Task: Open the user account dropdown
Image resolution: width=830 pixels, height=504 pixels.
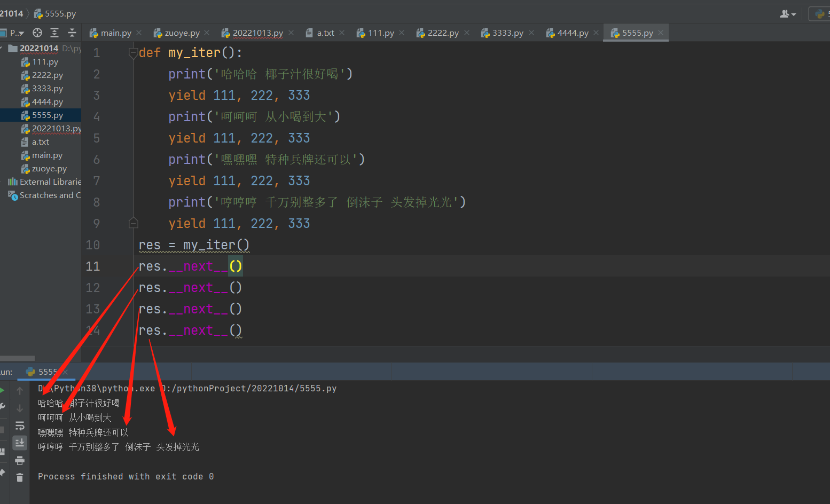Action: coord(788,14)
